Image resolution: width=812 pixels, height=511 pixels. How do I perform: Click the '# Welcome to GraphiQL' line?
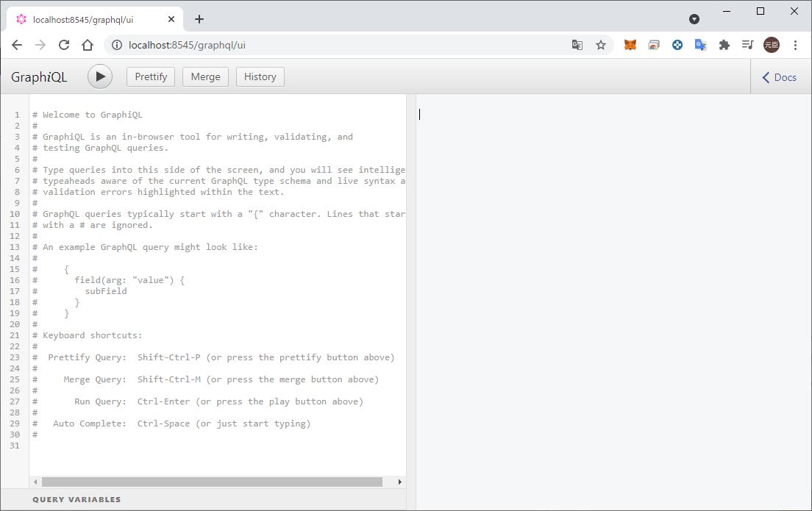click(88, 115)
